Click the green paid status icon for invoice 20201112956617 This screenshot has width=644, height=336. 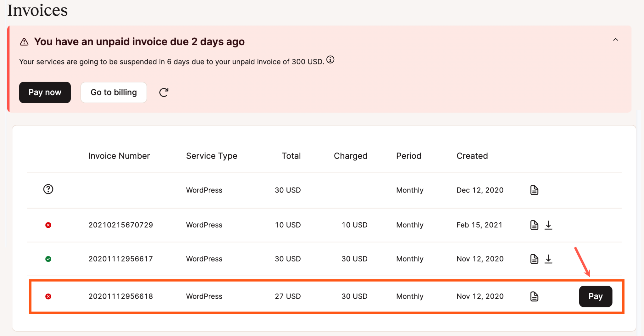coord(48,258)
